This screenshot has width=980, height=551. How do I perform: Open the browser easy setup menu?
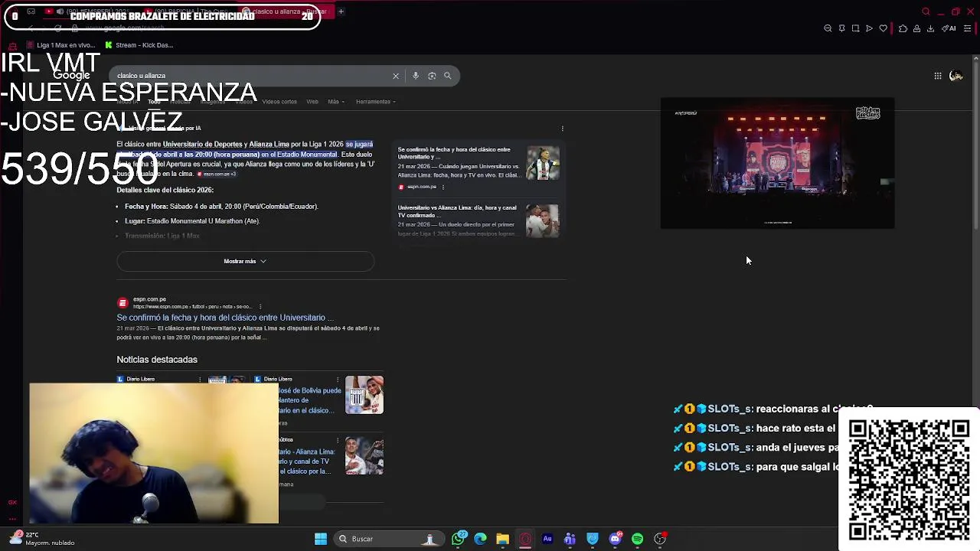(968, 28)
